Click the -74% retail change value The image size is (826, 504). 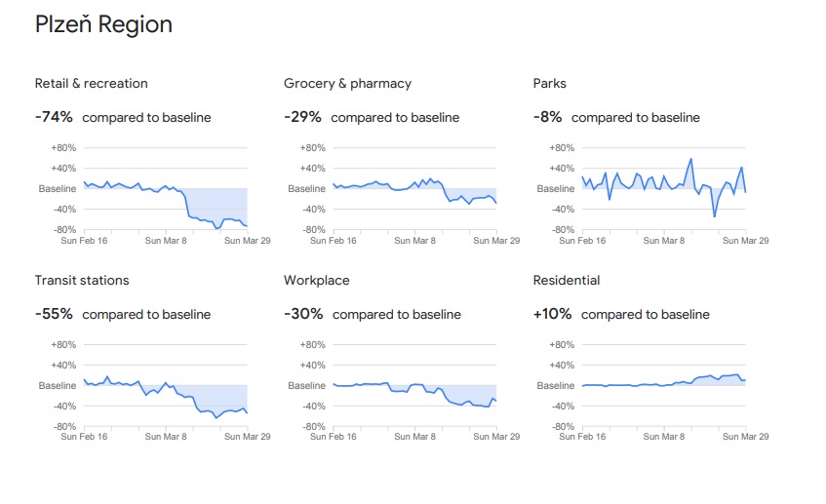pyautogui.click(x=54, y=117)
